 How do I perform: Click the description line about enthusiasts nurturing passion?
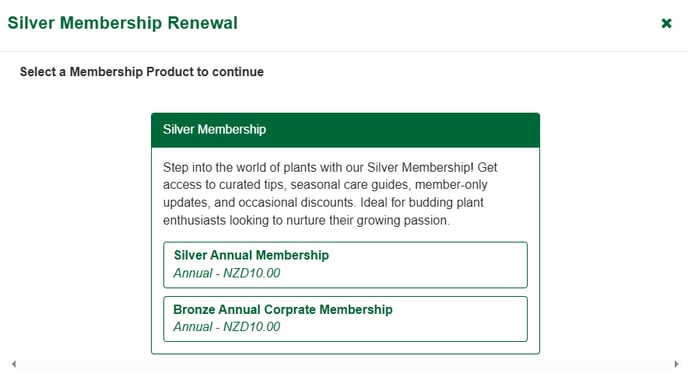click(x=306, y=220)
